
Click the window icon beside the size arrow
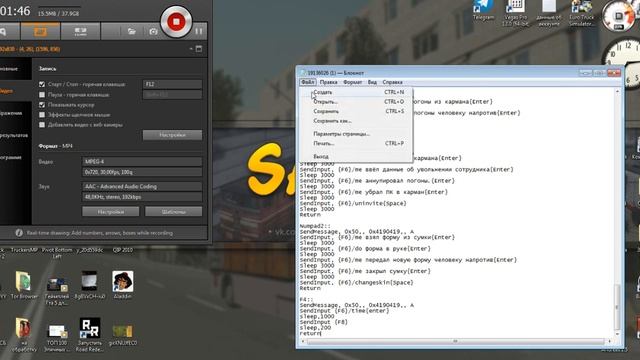pos(199,49)
